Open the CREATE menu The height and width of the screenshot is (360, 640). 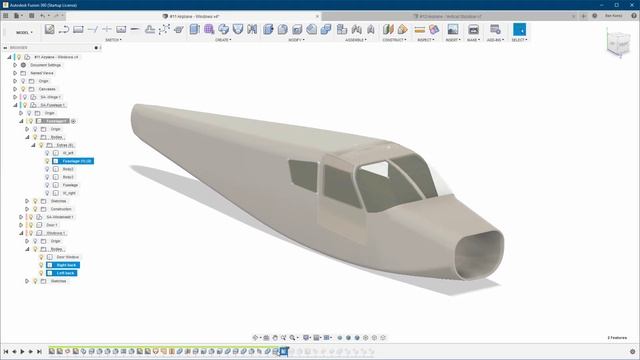click(223, 40)
